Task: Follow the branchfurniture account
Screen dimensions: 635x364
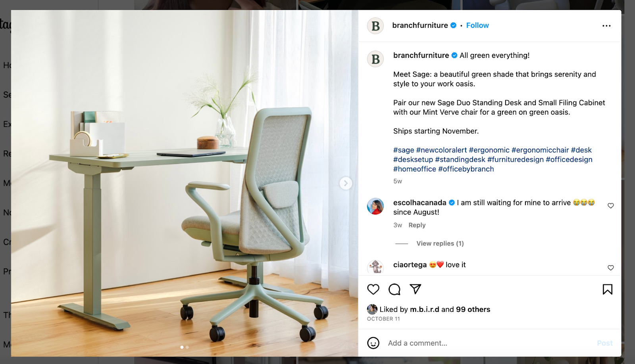Action: [477, 25]
